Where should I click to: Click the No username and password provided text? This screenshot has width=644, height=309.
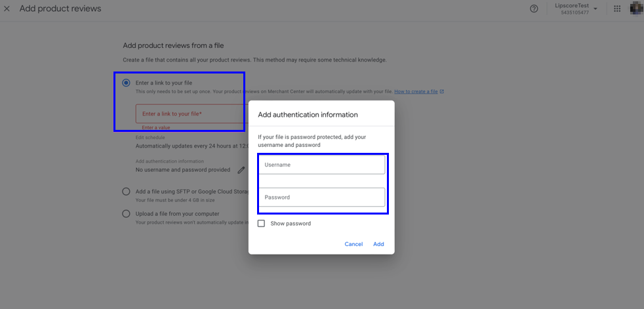pos(183,170)
